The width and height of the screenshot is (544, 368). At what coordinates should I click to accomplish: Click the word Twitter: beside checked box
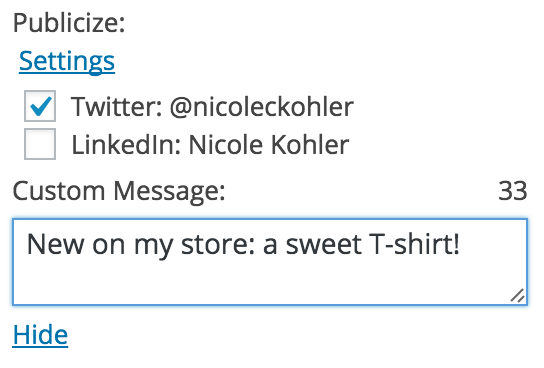[117, 106]
